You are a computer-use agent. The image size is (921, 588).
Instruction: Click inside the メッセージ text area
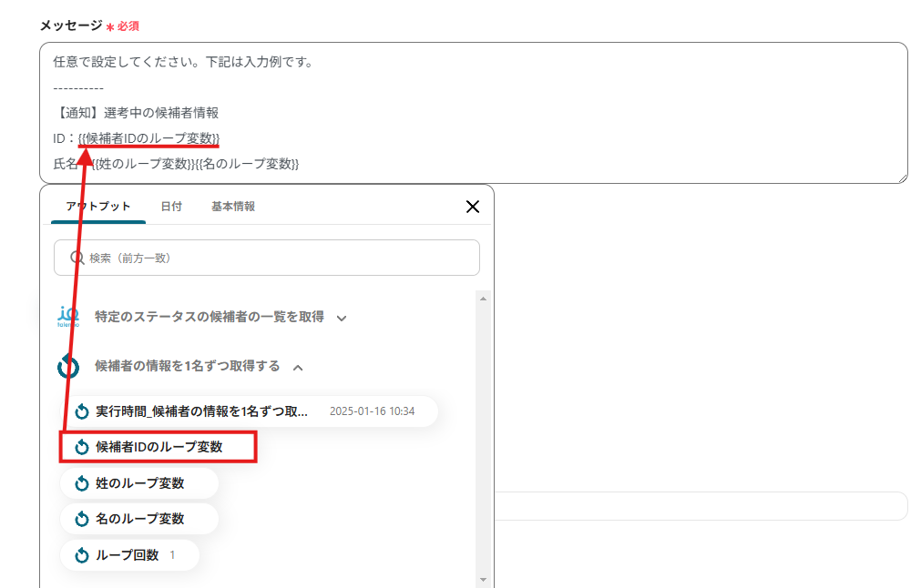click(474, 113)
